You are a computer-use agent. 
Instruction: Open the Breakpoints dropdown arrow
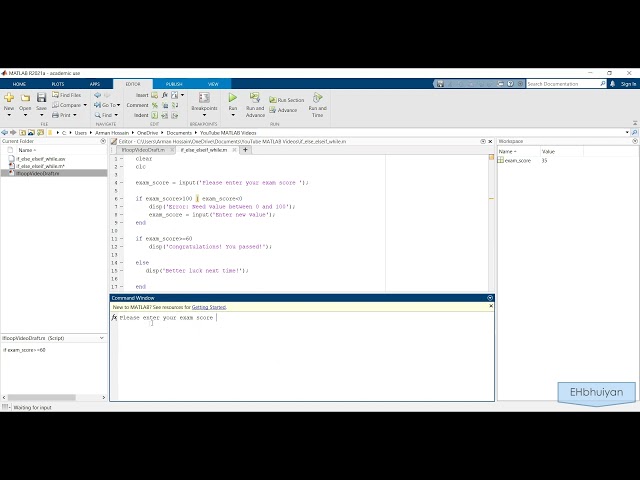[x=204, y=115]
